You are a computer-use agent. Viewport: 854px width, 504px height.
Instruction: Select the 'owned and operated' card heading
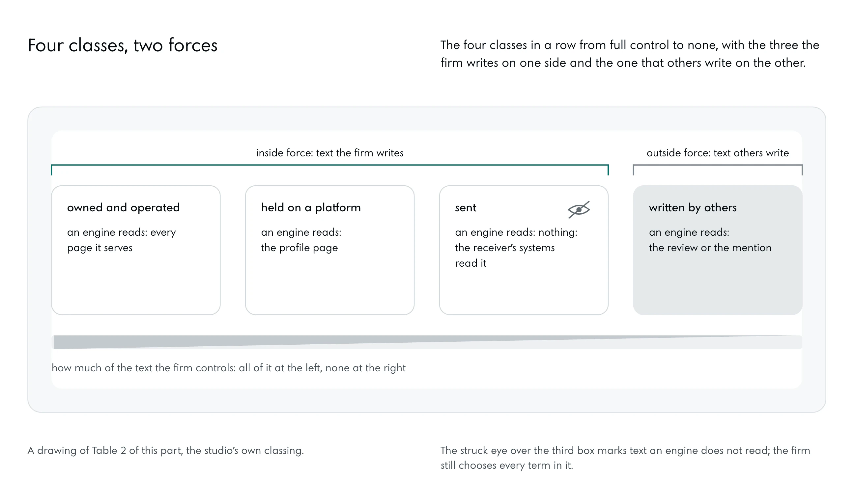click(x=123, y=207)
